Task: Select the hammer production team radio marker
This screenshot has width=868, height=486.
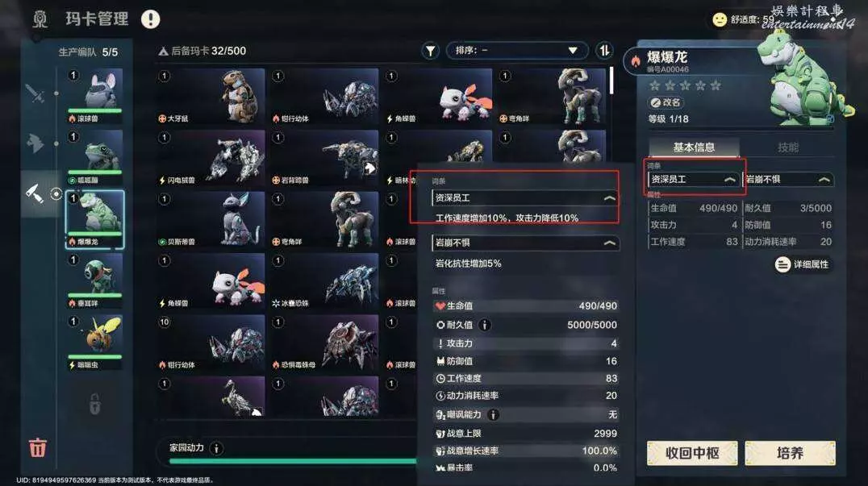Action: (56, 194)
